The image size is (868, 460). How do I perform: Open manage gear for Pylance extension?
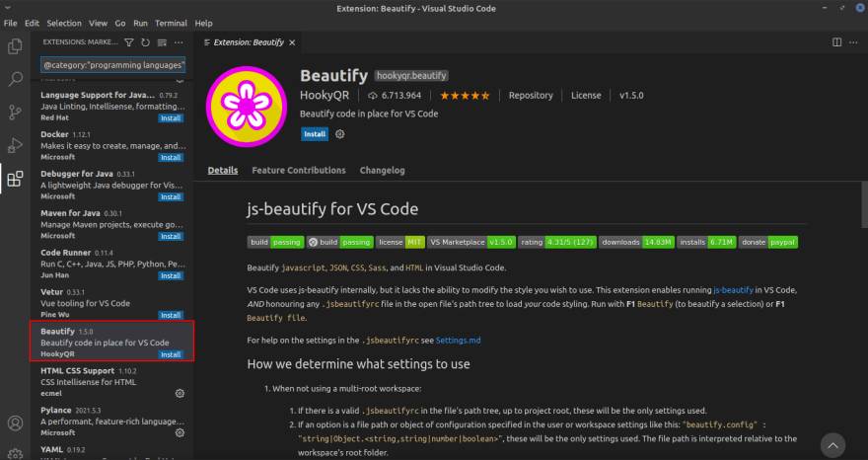(180, 432)
